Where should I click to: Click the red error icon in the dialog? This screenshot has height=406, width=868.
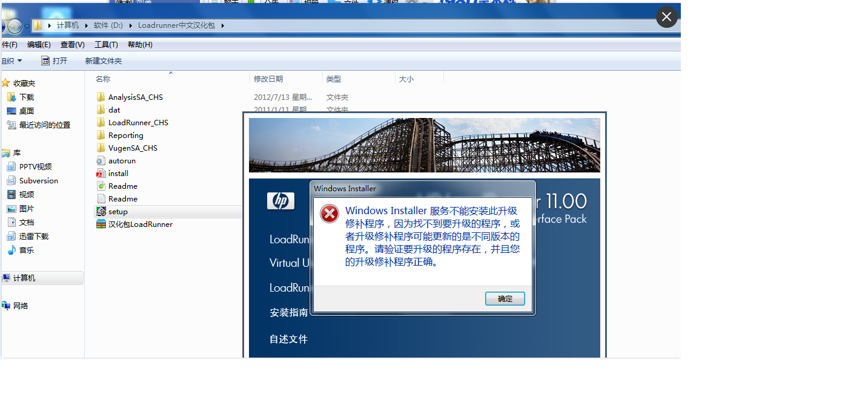click(x=329, y=214)
